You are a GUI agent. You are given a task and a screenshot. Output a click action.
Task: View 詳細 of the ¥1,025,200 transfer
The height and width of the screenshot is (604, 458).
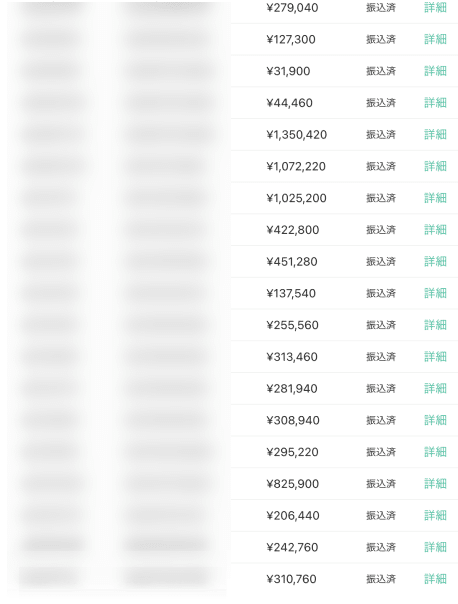[435, 198]
